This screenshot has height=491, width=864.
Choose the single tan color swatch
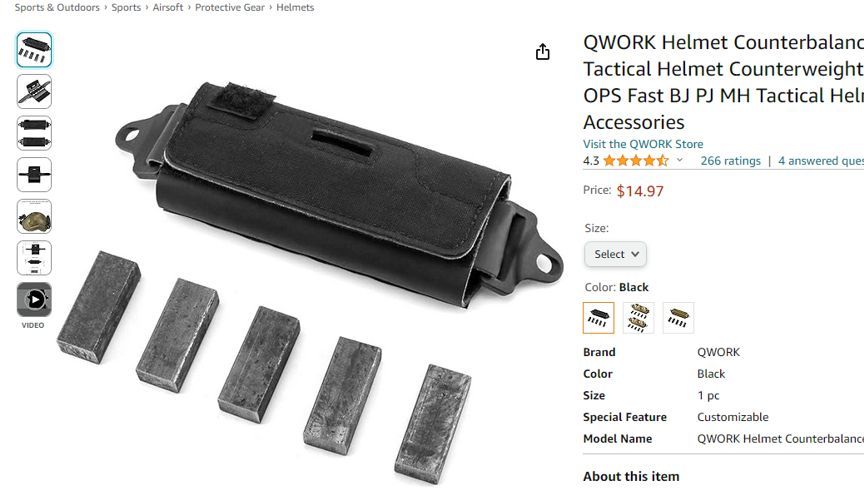pos(678,318)
